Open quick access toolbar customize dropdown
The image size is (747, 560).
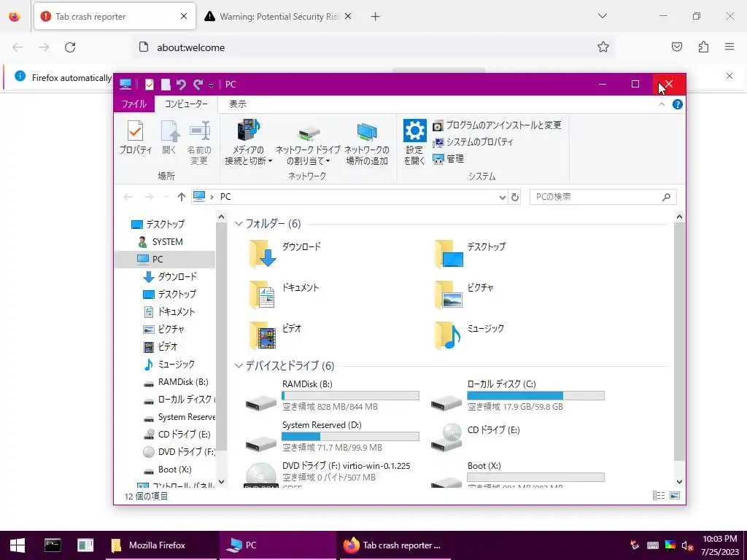click(211, 85)
